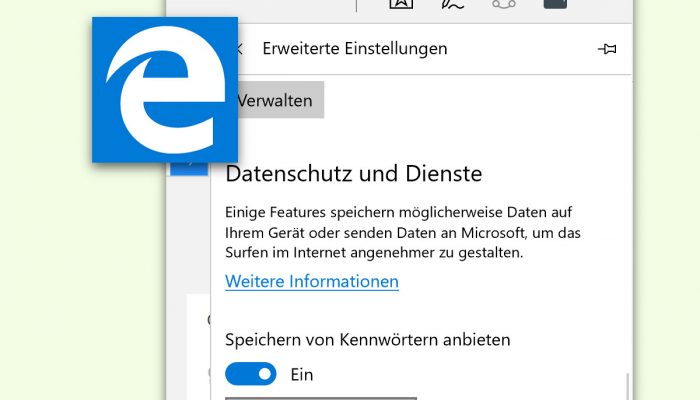Open the Weitere Informationen link
The height and width of the screenshot is (400, 700).
(x=312, y=281)
